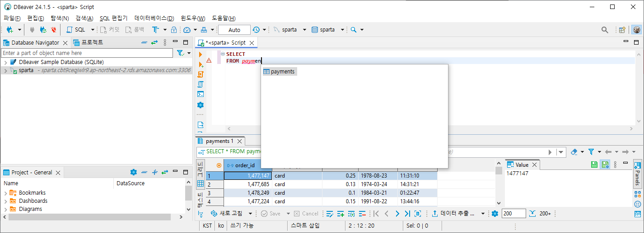Open the refresh (새로 고침) dropdown arrow
The image size is (644, 233).
pyautogui.click(x=250, y=214)
